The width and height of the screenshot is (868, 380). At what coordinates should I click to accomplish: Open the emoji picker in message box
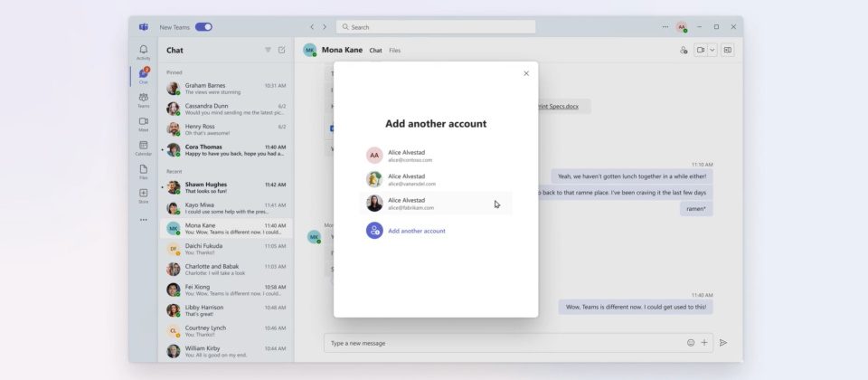[691, 343]
